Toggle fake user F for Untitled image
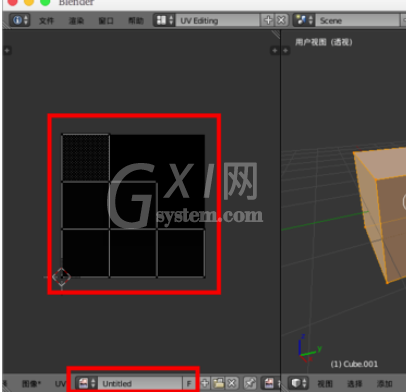Viewport: 406px width, 392px height. pyautogui.click(x=189, y=383)
